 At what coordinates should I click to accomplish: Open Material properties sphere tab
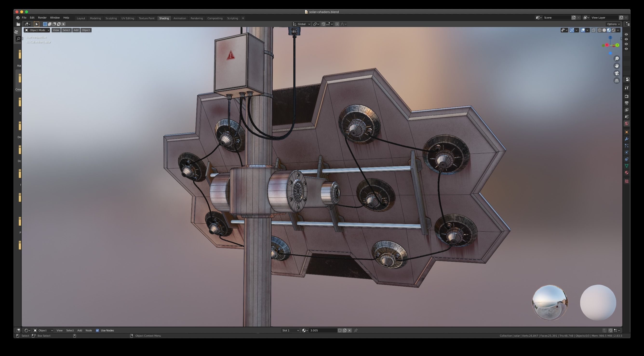click(626, 173)
